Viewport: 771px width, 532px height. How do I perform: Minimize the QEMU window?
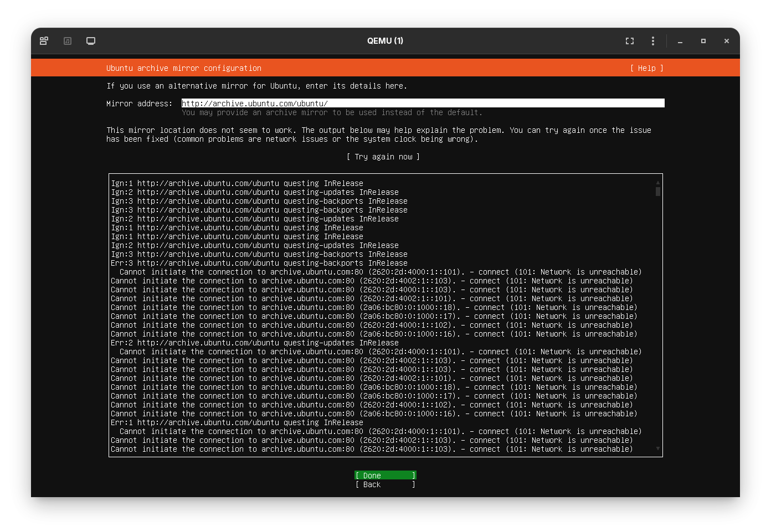680,41
